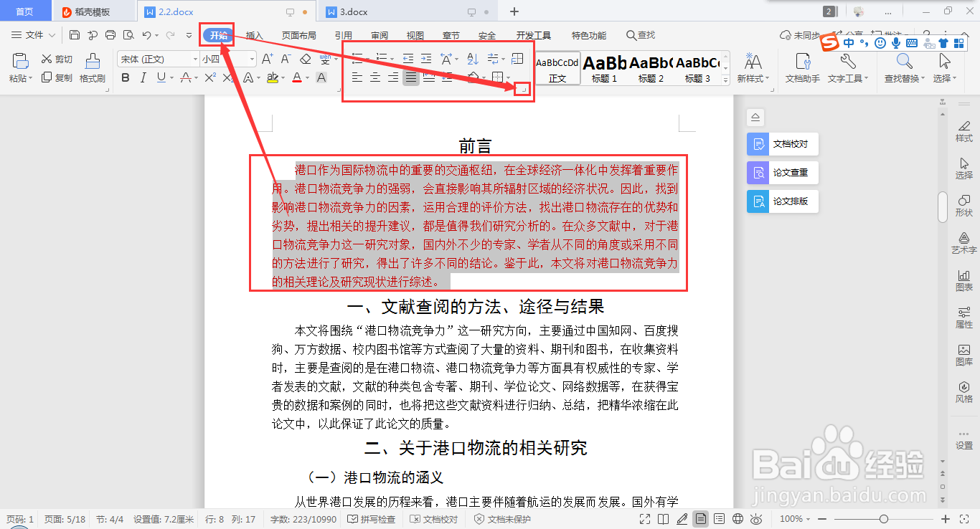Apply the yellow text highlight color
This screenshot has width=980, height=529.
coord(272,77)
